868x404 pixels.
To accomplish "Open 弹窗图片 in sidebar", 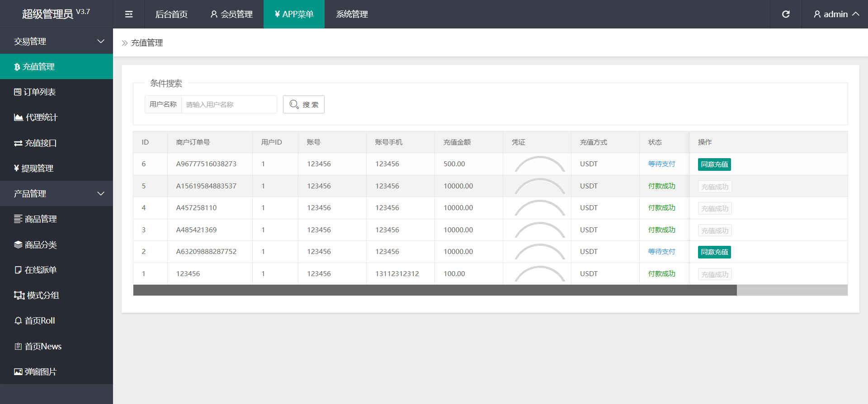I will point(40,372).
